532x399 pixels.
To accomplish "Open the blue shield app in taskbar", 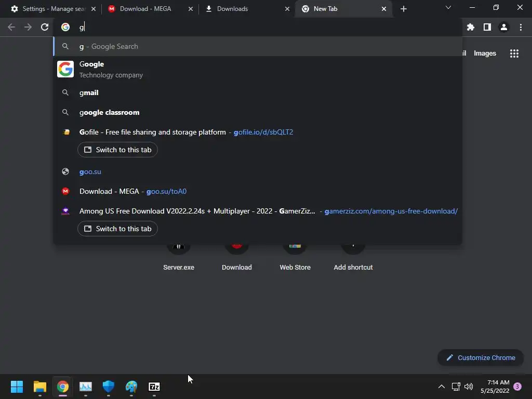I will tap(109, 387).
